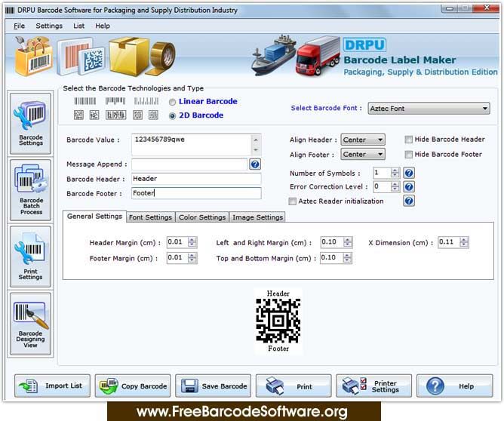
Task: Open the Help menu
Action: [103, 26]
